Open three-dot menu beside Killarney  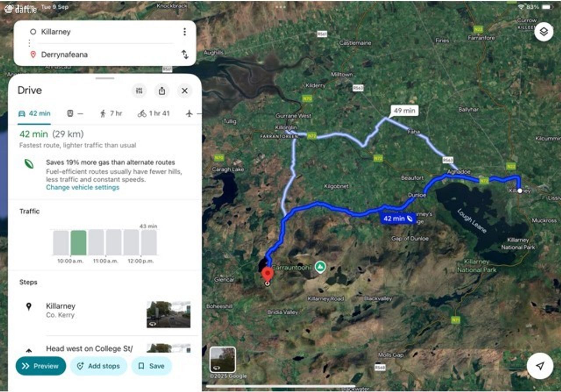pyautogui.click(x=185, y=32)
